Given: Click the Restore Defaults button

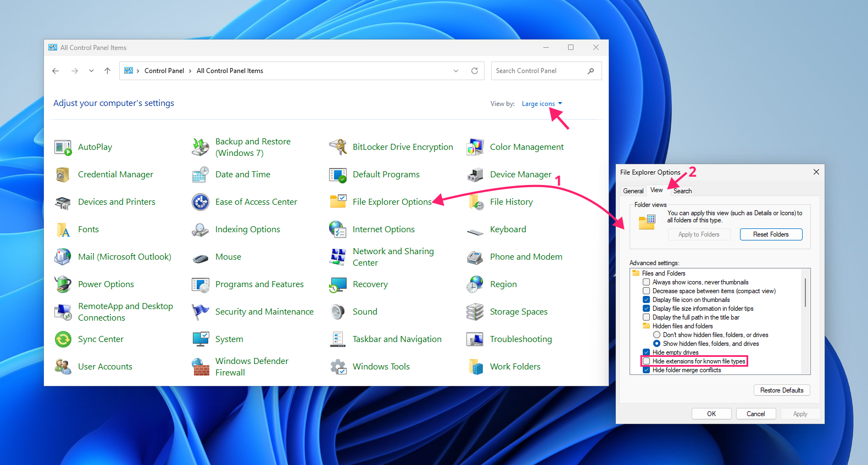Looking at the screenshot, I should pyautogui.click(x=782, y=390).
